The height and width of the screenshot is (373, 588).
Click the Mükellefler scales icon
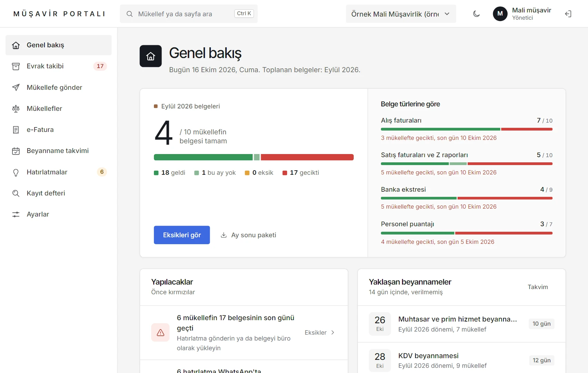point(16,109)
